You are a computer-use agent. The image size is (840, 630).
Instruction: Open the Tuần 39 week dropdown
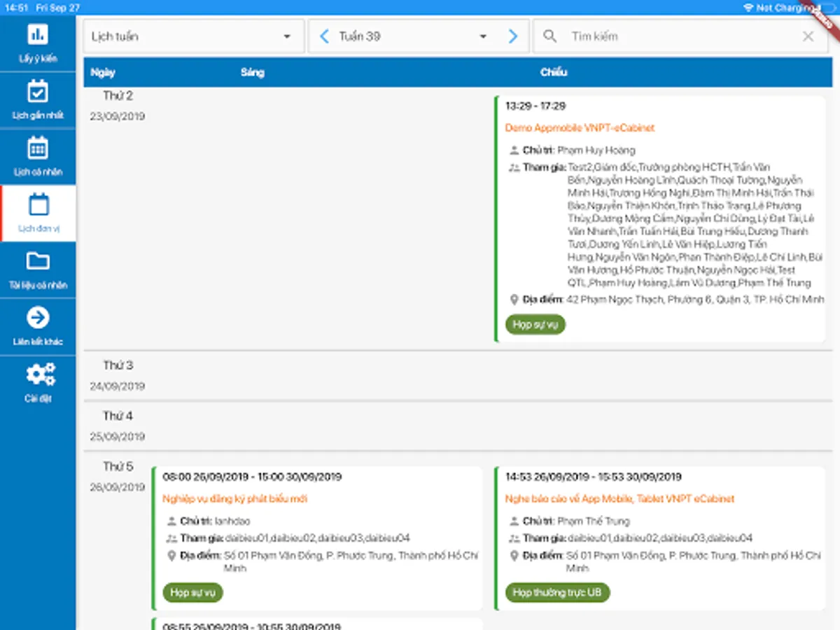(413, 36)
